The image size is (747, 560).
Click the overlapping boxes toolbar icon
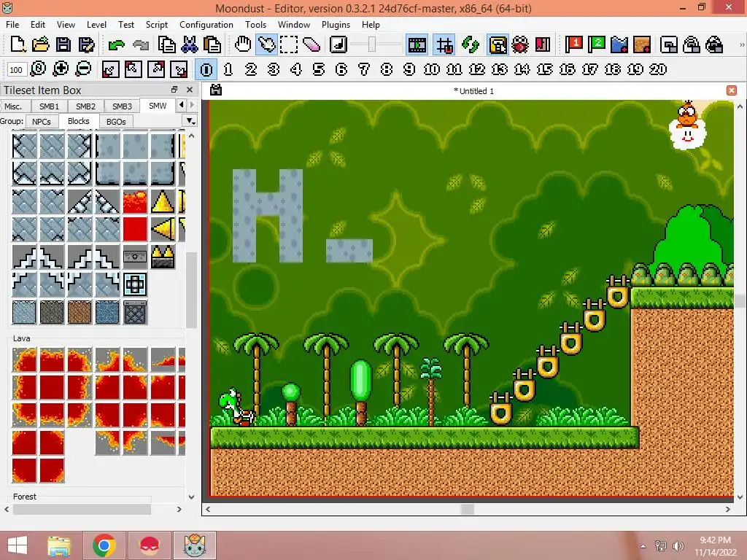pyautogui.click(x=669, y=44)
